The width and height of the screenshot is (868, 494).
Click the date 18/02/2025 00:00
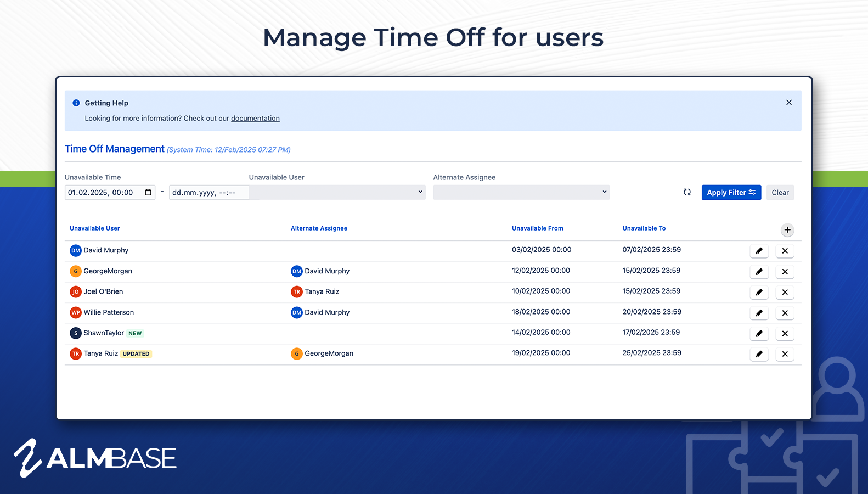[541, 312]
